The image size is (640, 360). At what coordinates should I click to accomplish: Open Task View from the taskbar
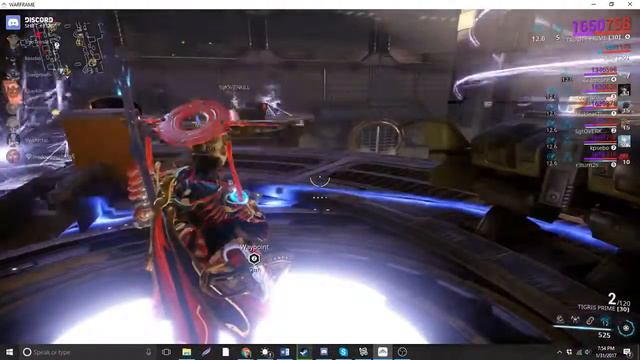click(166, 352)
